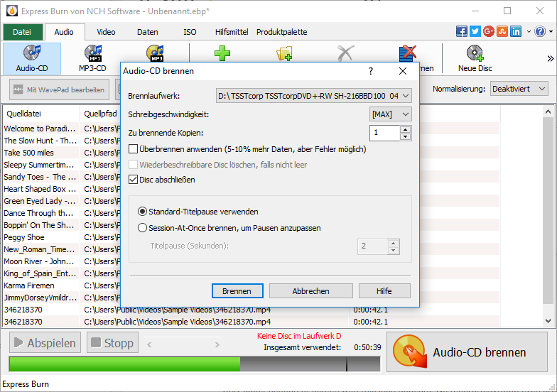
Task: Select the Green Eyed Lady track
Action: pos(40,201)
